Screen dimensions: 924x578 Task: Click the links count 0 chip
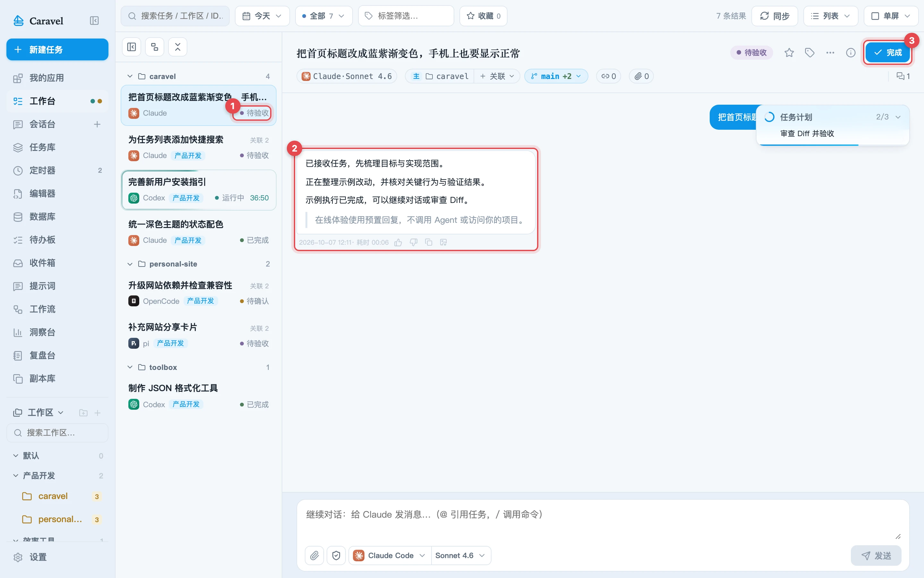point(609,76)
